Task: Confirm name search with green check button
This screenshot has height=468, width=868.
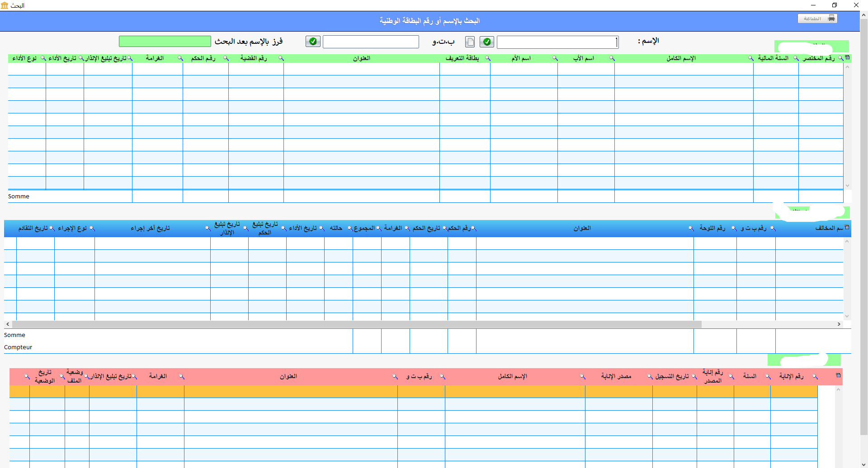Action: pos(487,42)
